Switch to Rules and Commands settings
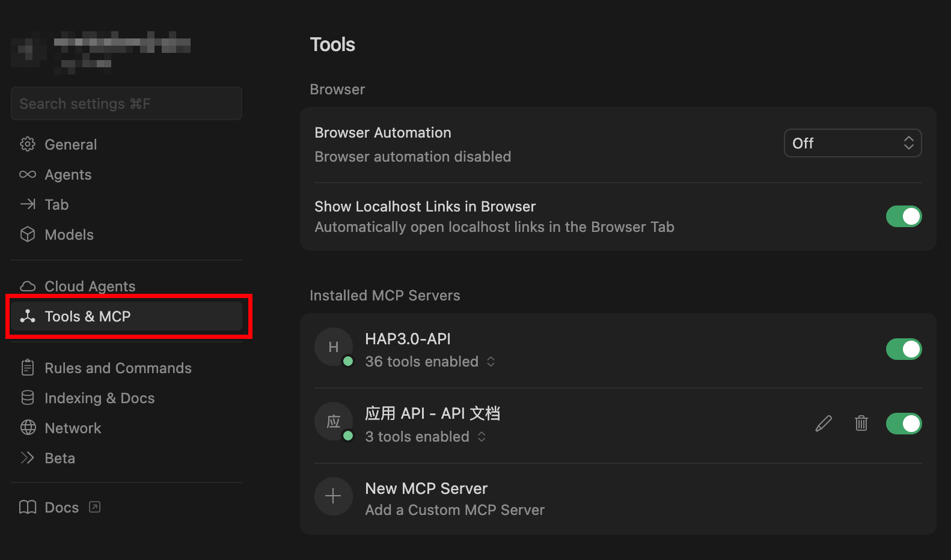 (x=118, y=368)
